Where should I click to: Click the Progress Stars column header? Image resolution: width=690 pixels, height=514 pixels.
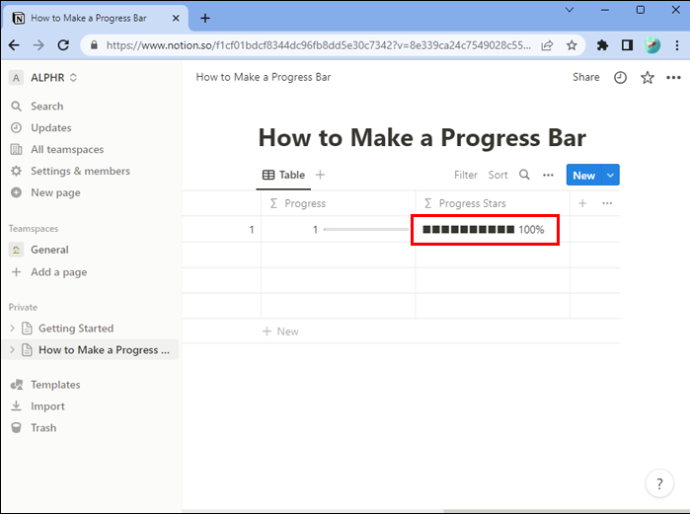[492, 203]
